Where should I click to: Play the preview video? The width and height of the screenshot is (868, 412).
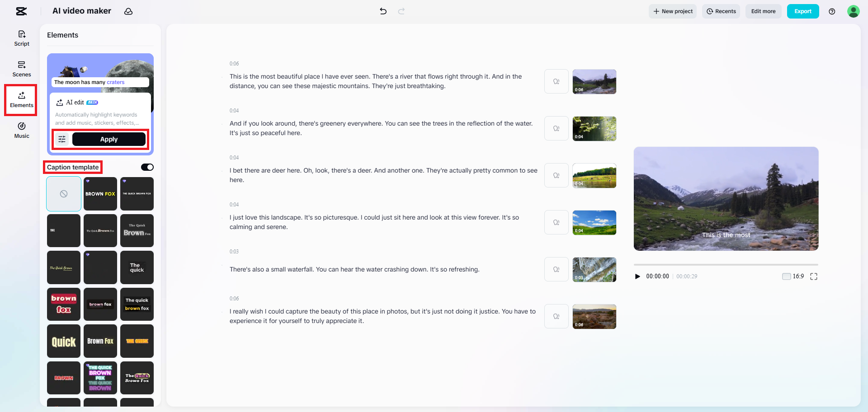[637, 276]
